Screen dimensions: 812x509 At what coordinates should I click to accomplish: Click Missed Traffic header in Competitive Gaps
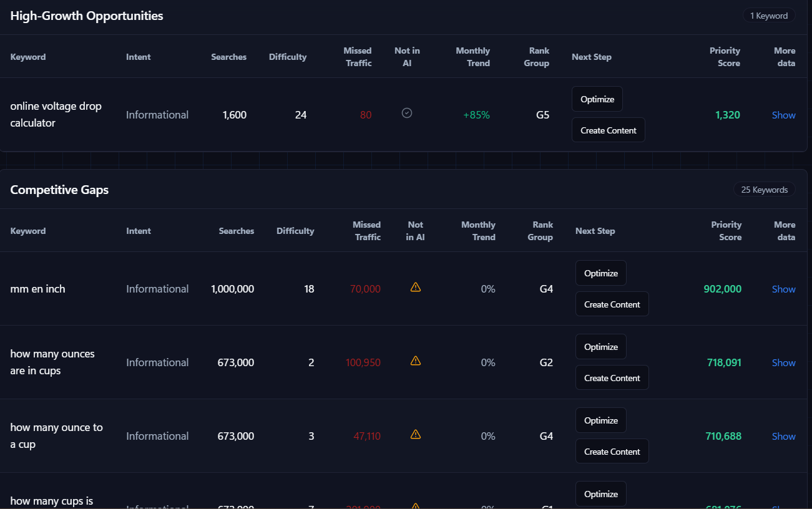pos(366,231)
